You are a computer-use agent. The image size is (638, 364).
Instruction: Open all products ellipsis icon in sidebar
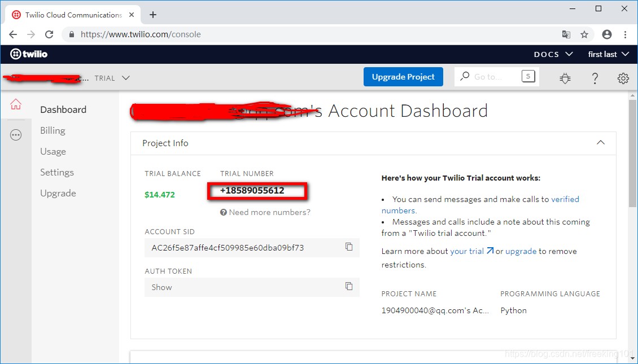click(16, 135)
